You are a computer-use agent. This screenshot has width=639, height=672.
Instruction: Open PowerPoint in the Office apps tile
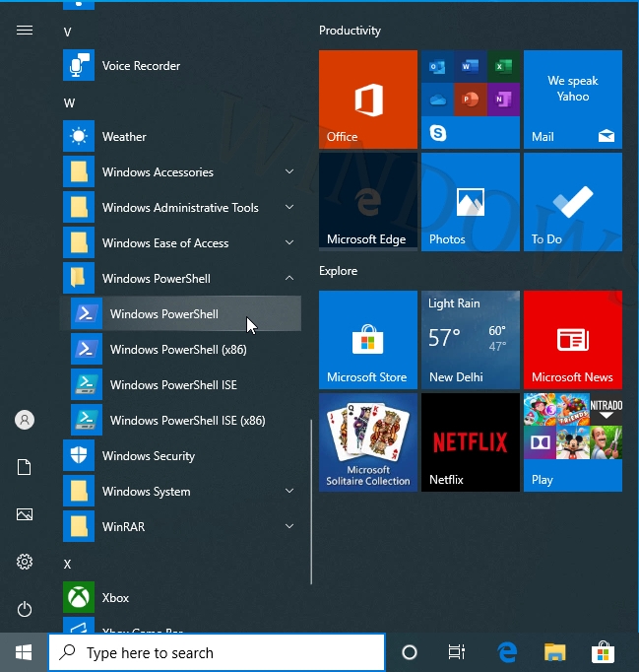click(471, 100)
